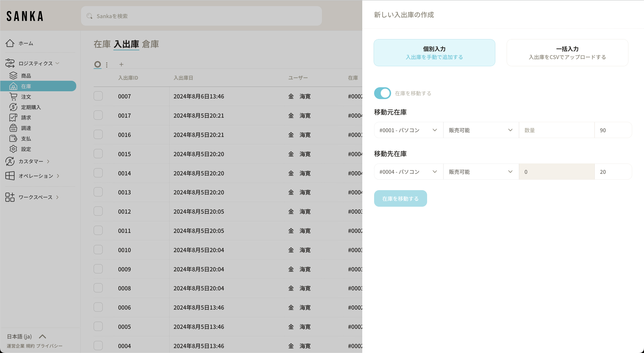
Task: Check the checkbox for row 0007
Action: (x=98, y=96)
